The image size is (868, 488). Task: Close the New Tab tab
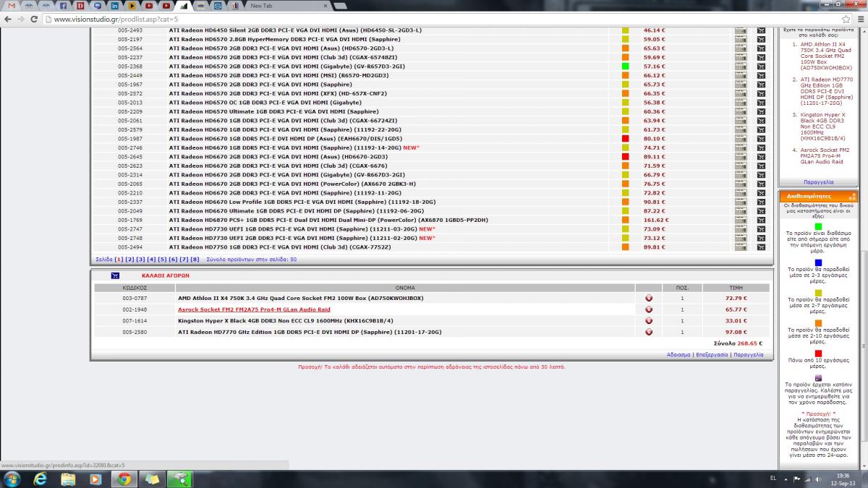(x=325, y=6)
